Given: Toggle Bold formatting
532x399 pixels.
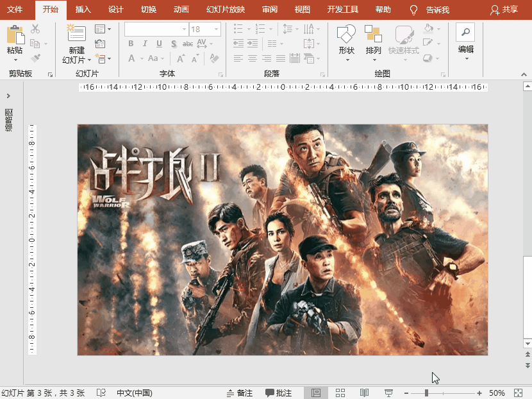Looking at the screenshot, I should point(131,44).
